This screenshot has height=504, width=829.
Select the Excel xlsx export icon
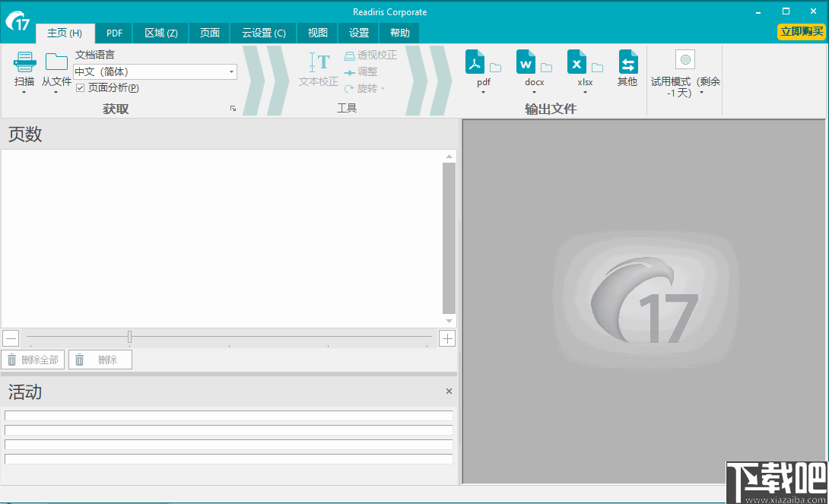click(576, 63)
